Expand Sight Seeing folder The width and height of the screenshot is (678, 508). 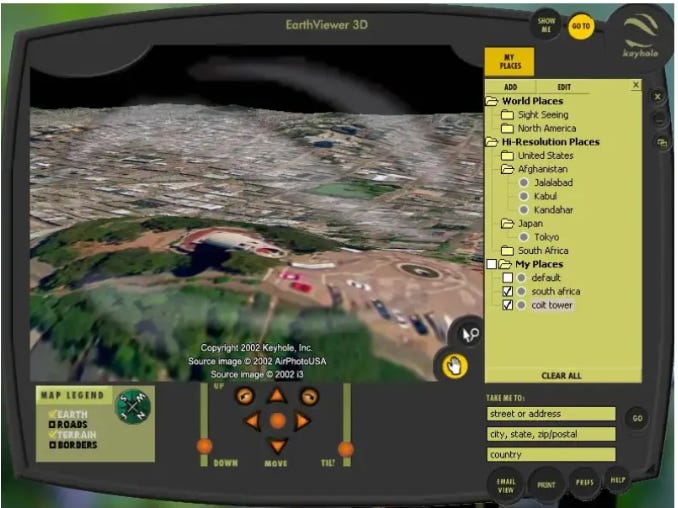pos(507,115)
